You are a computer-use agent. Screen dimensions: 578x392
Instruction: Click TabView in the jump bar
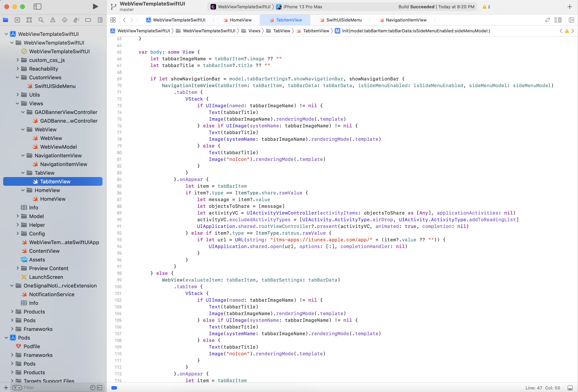[x=278, y=31]
